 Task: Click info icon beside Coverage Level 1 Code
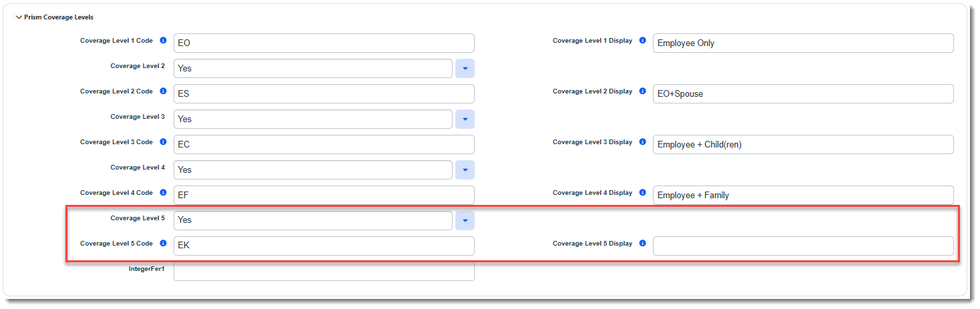tap(163, 41)
